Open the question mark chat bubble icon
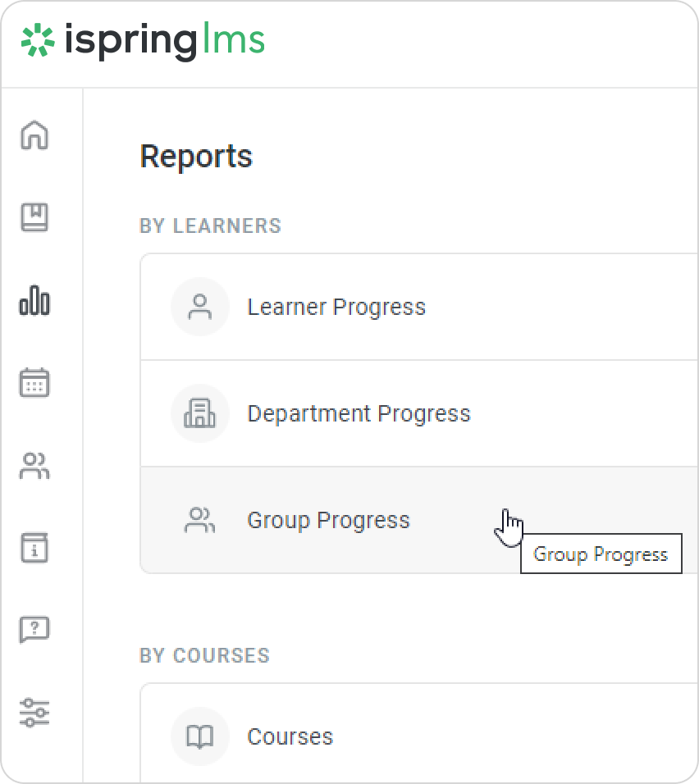 [x=34, y=630]
